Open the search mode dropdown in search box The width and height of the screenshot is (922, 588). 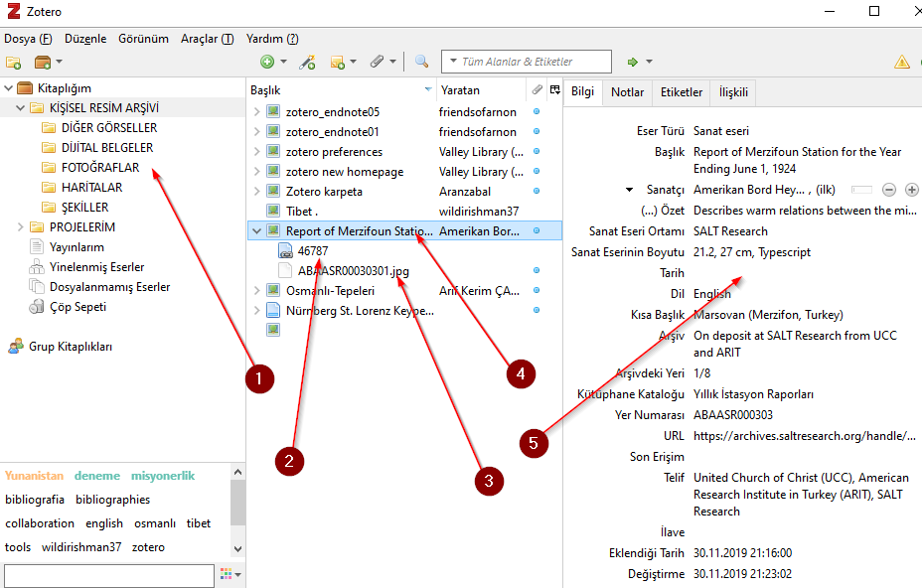(453, 62)
